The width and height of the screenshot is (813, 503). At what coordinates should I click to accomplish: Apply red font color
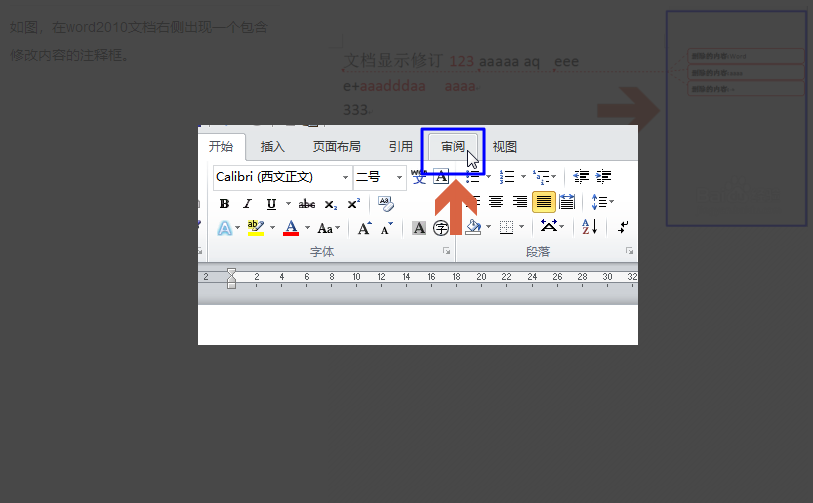[x=291, y=228]
